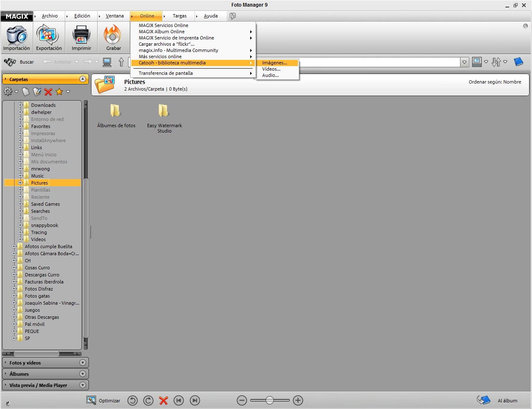Adjust the zoom slider handle
Viewport: 532px width, 409px height.
click(270, 400)
